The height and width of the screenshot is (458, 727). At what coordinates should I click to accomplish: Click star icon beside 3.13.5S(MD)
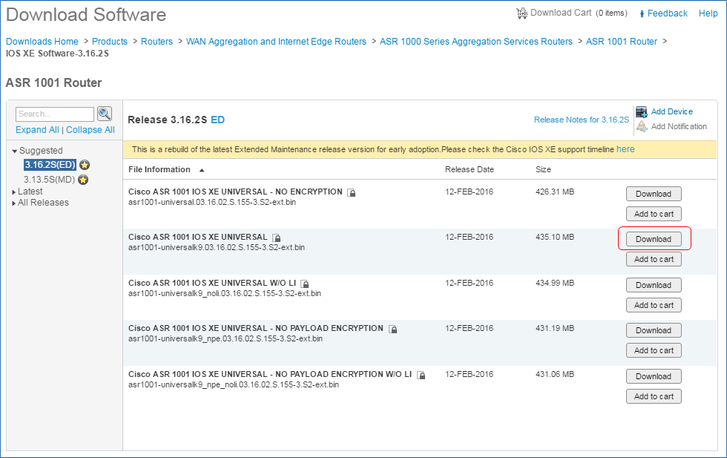tap(83, 180)
